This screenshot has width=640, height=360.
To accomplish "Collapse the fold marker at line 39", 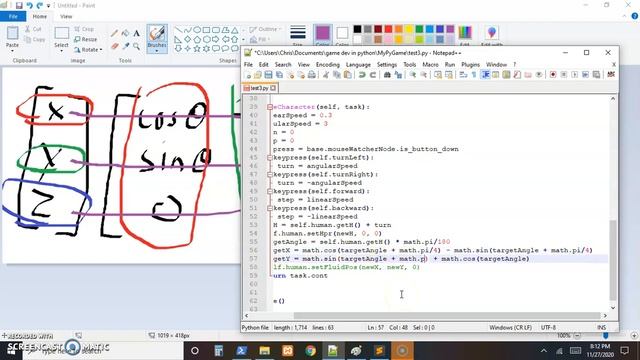I will tap(270, 107).
